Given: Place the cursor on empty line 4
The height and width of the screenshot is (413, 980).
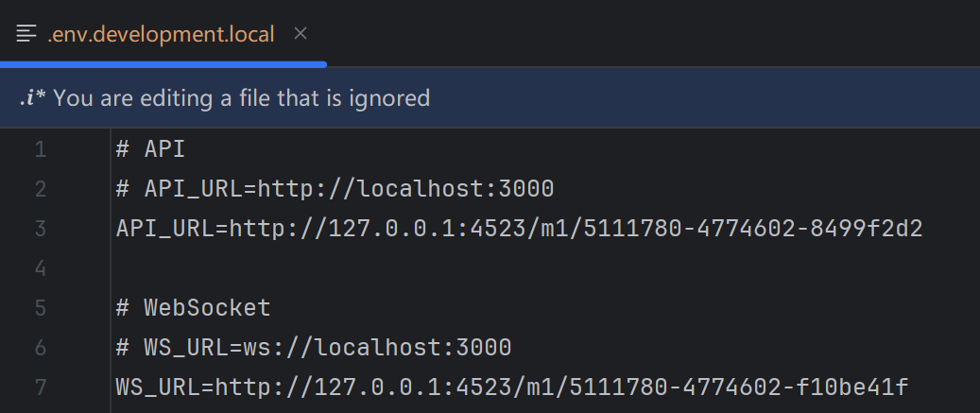Looking at the screenshot, I should [543, 268].
